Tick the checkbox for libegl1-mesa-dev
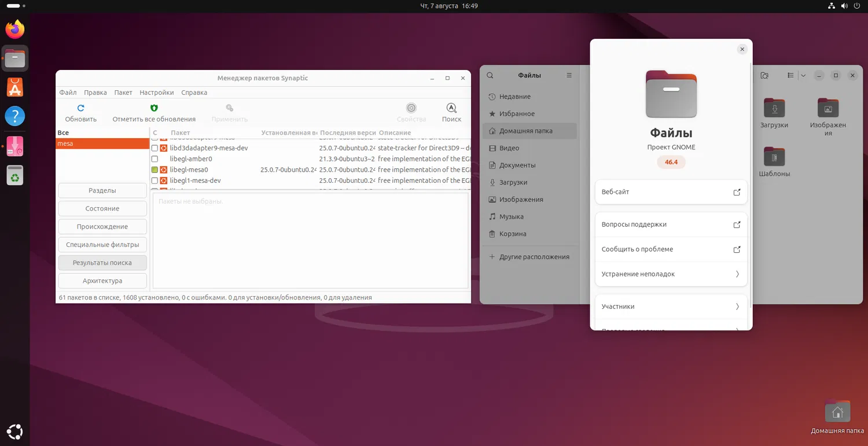The width and height of the screenshot is (868, 446). 155,180
